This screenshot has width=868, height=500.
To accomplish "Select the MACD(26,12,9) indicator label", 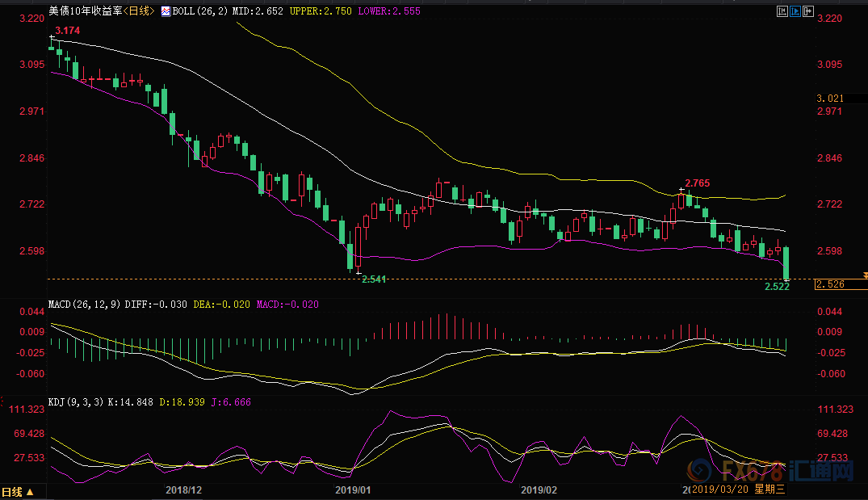I will [83, 304].
